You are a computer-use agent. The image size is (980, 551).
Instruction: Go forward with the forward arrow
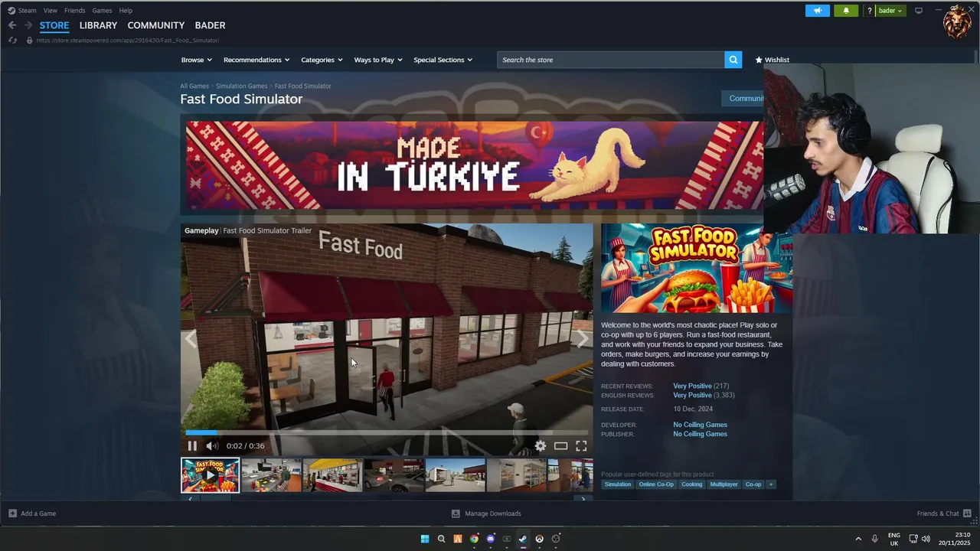tap(28, 25)
